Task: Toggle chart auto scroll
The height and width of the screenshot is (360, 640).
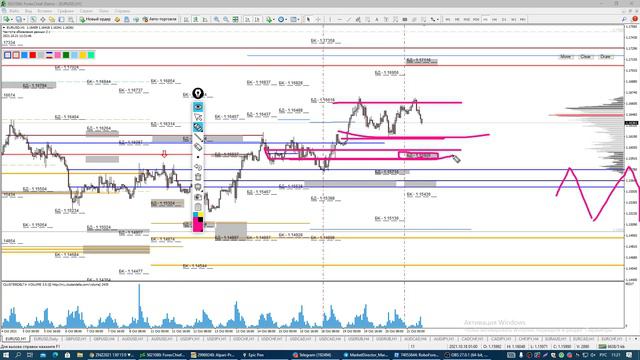Action: pyautogui.click(x=247, y=19)
